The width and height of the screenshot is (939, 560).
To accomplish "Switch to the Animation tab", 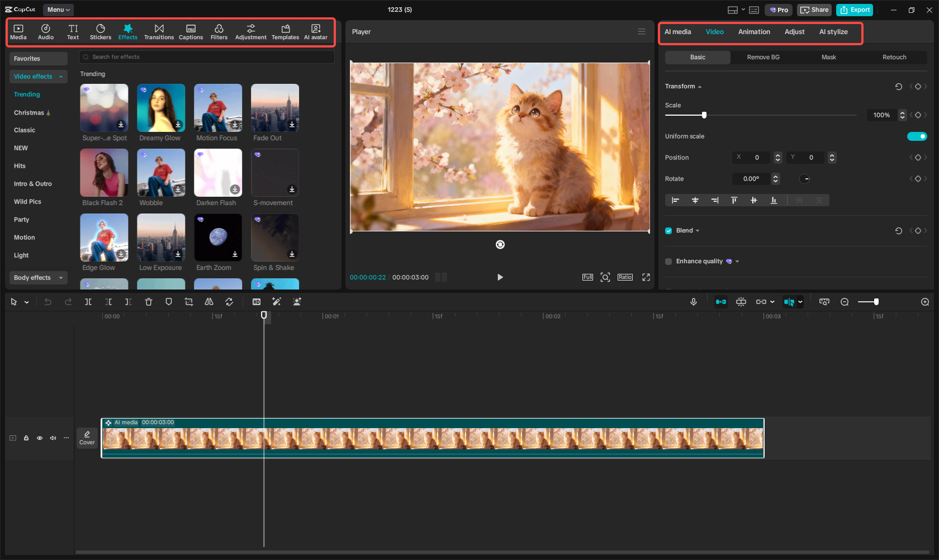I will 754,32.
